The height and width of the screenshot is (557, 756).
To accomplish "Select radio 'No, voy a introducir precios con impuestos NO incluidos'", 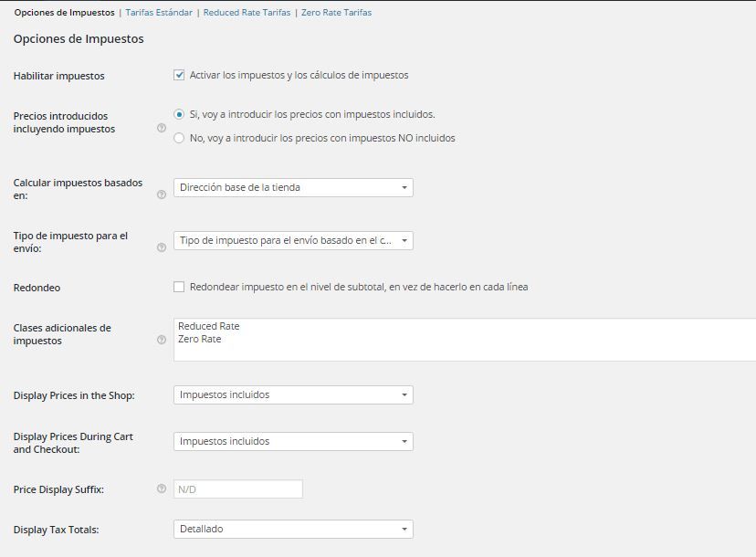I will [179, 138].
